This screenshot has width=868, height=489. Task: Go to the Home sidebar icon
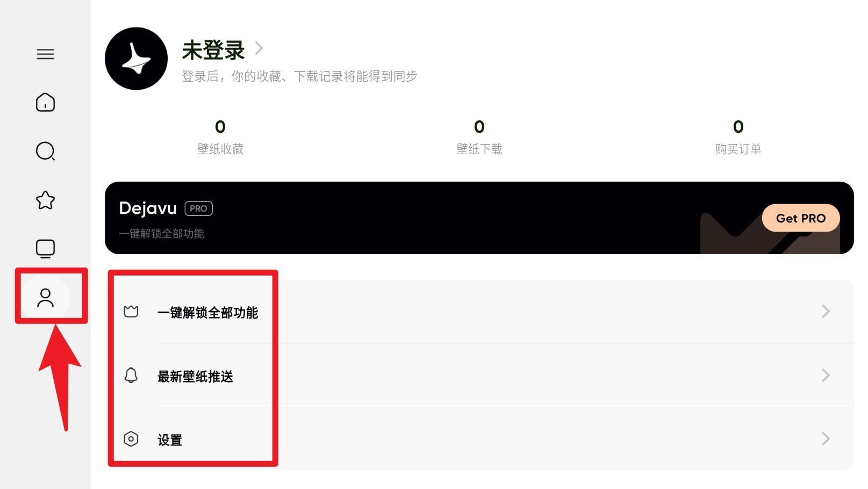(x=45, y=102)
